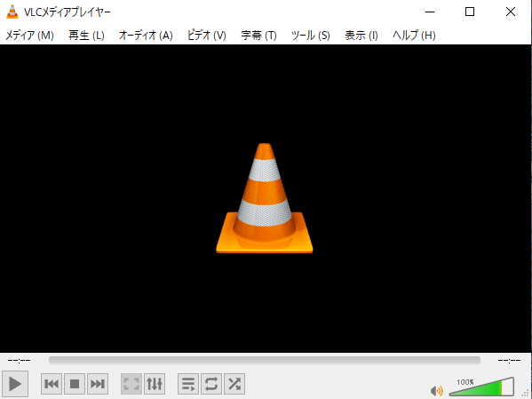Open the ヘルプ (H) menu
This screenshot has height=399, width=532.
[414, 36]
